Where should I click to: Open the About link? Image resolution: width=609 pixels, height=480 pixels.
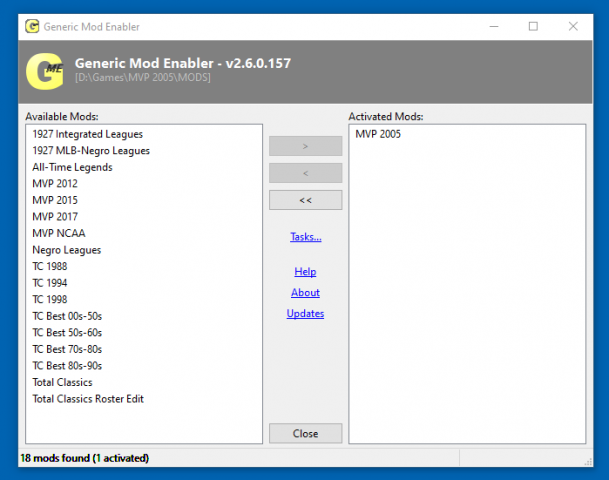pos(305,292)
